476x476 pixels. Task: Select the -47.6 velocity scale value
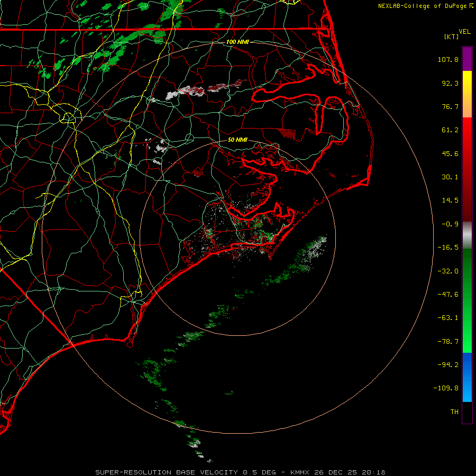(448, 295)
